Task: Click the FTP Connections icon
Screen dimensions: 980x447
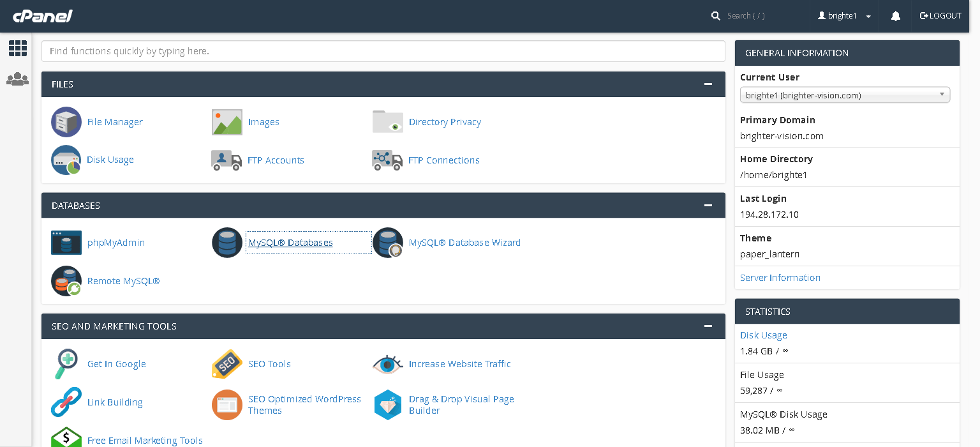Action: pyautogui.click(x=388, y=160)
